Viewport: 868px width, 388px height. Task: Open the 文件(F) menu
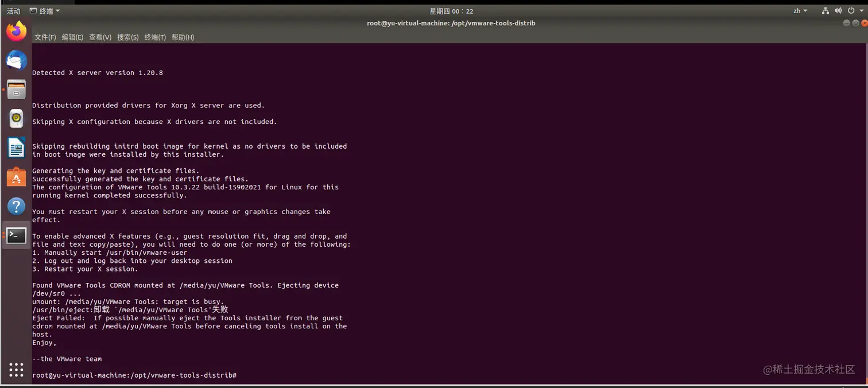coord(45,37)
